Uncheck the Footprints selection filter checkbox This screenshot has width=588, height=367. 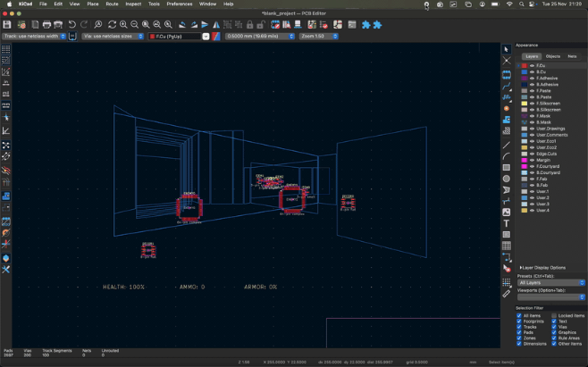click(x=519, y=321)
